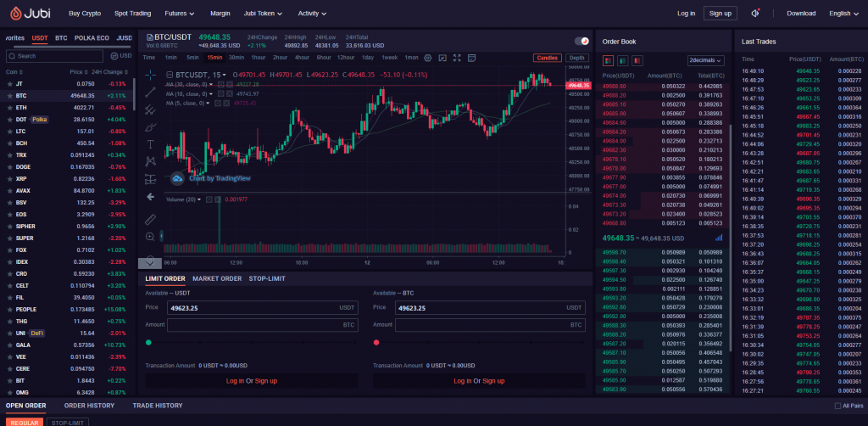Image resolution: width=868 pixels, height=426 pixels.
Task: Open the Futures dropdown menu
Action: 180,14
